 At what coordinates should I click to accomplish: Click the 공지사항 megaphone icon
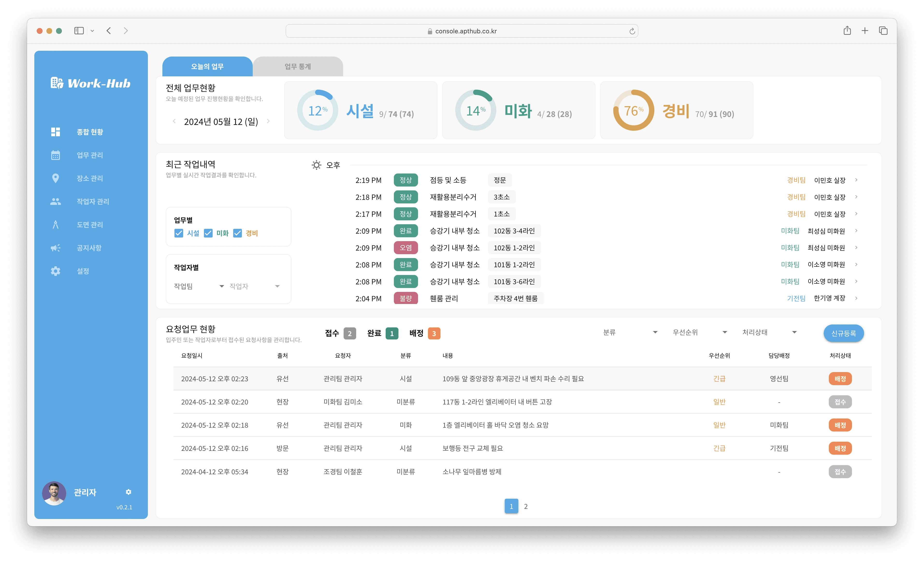click(x=56, y=248)
